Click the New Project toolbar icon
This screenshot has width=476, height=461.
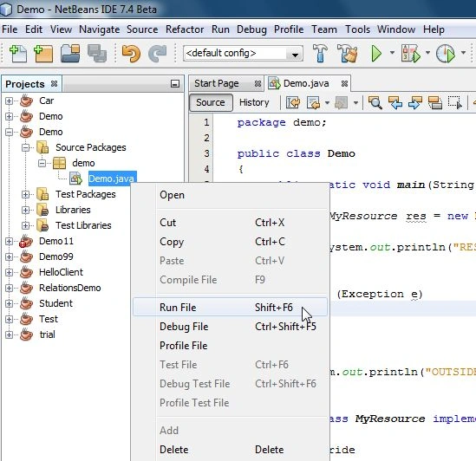[x=43, y=54]
